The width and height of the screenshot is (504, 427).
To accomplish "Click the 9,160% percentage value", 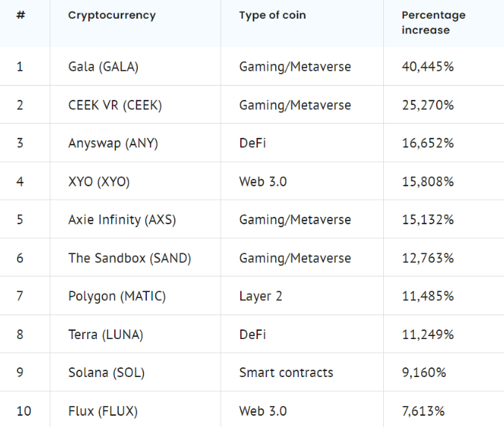I will click(424, 373).
